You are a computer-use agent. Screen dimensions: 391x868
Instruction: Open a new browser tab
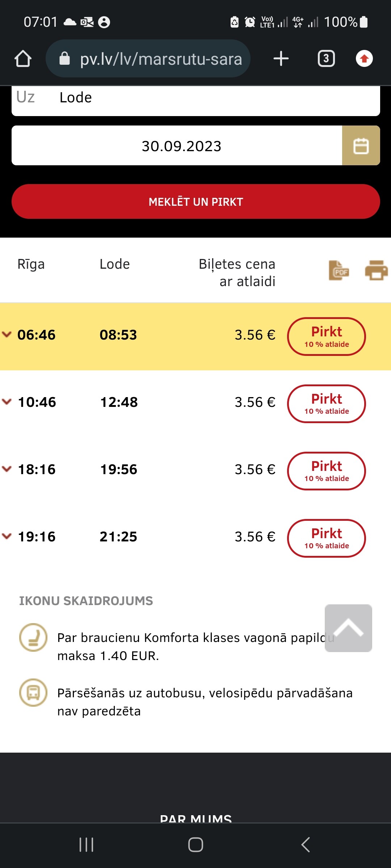281,59
